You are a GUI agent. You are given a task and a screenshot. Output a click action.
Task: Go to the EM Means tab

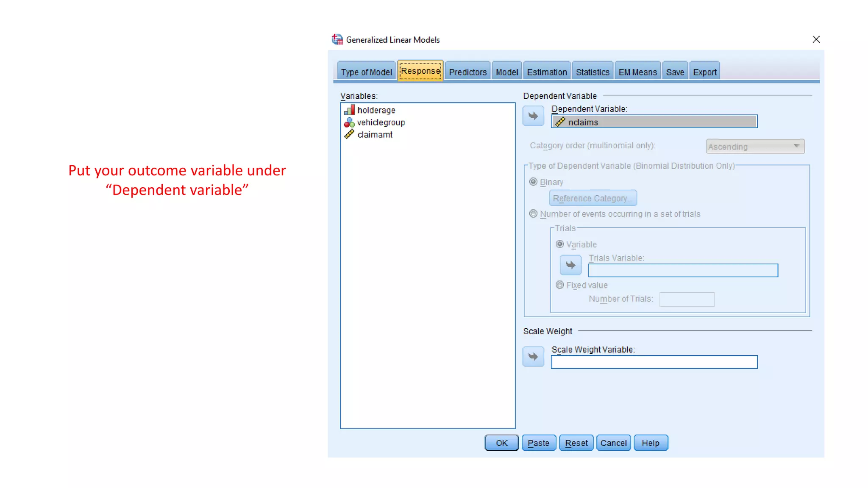point(637,72)
